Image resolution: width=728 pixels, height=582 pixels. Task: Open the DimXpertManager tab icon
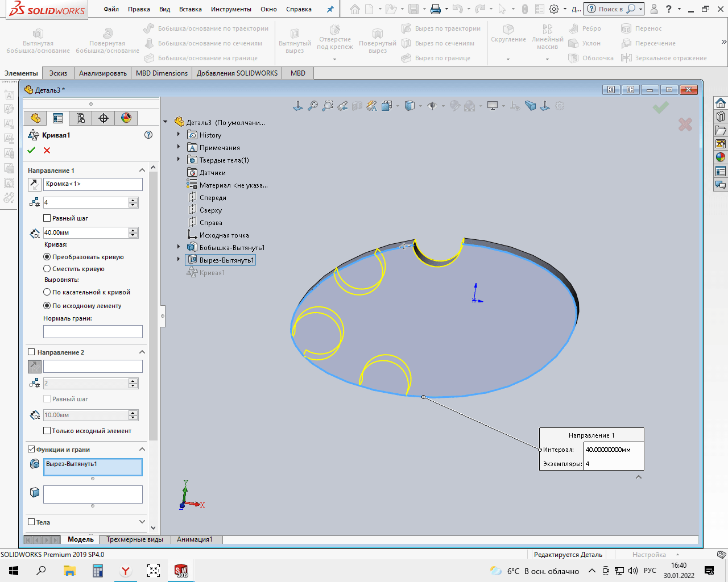pyautogui.click(x=104, y=118)
